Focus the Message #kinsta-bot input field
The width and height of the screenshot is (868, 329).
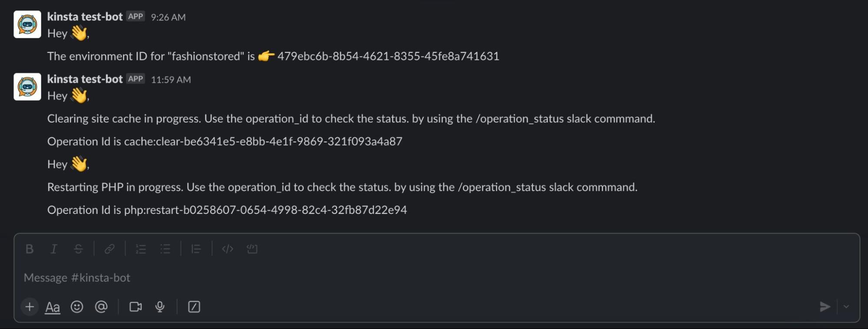[x=391, y=278]
